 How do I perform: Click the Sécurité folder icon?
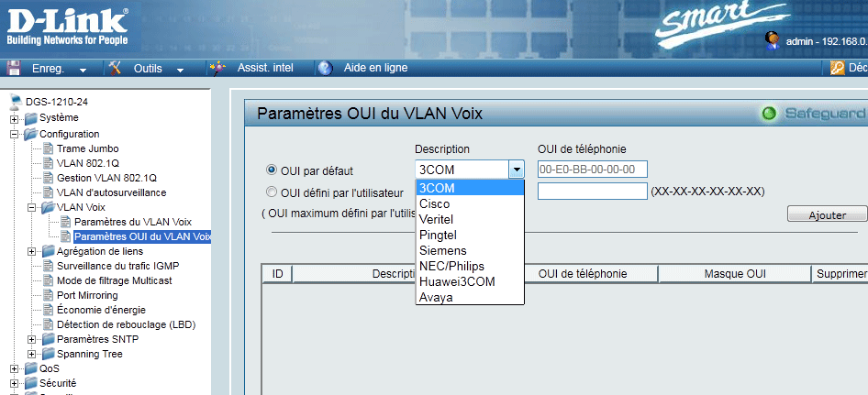click(31, 383)
